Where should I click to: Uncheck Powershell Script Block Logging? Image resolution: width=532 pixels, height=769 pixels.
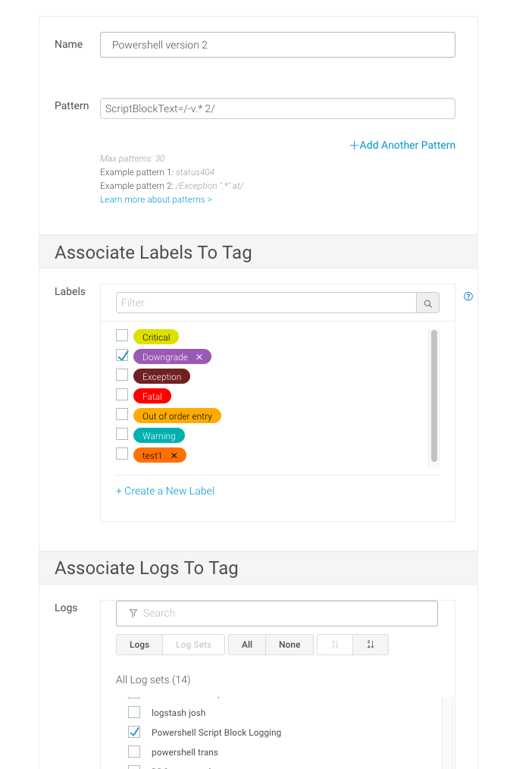click(134, 732)
